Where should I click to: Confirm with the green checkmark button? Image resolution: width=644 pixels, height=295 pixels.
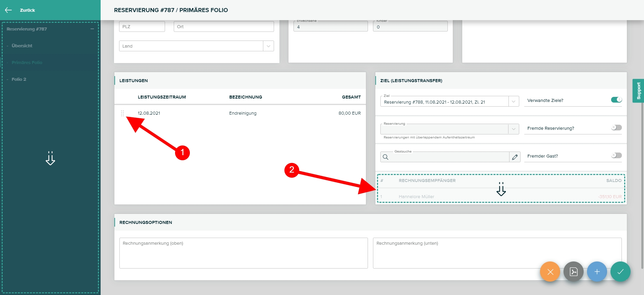click(x=620, y=272)
